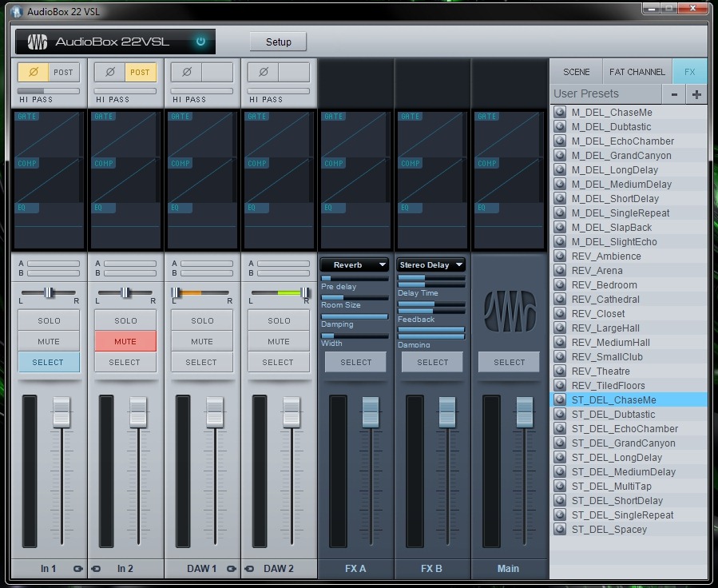718x588 pixels.
Task: Toggle phase invert on DAW 2
Action: click(264, 72)
